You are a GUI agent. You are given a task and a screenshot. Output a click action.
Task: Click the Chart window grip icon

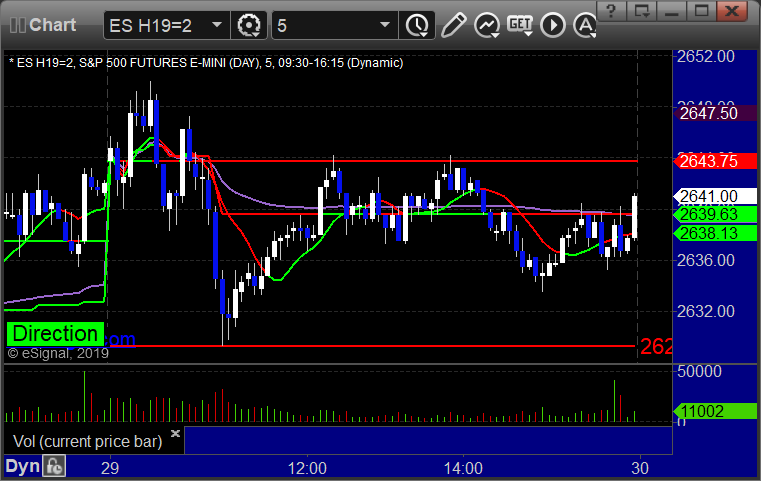pyautogui.click(x=17, y=25)
